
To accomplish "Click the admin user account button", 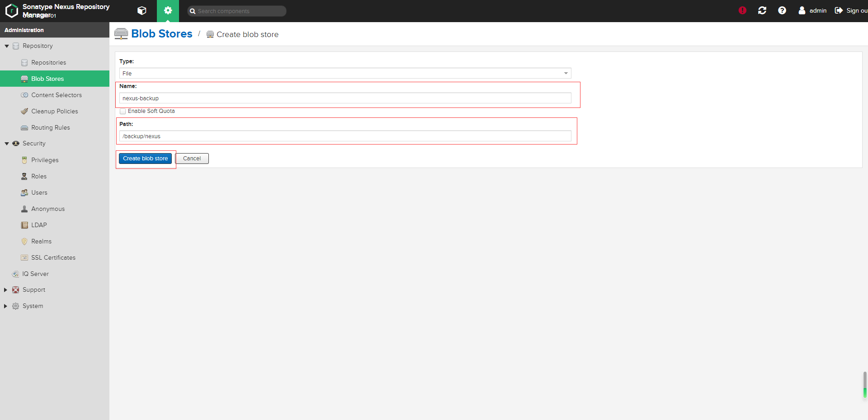I will coord(812,10).
